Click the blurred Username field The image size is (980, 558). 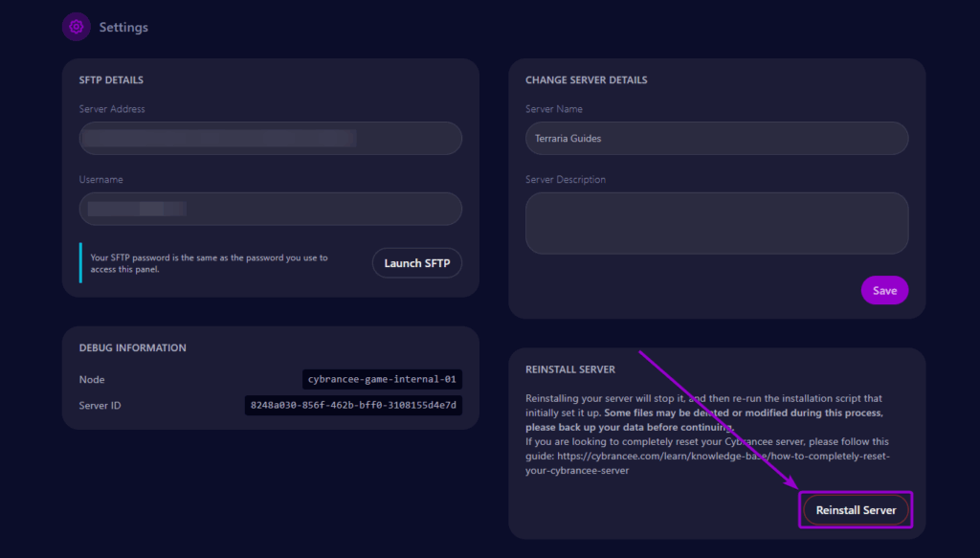click(270, 209)
